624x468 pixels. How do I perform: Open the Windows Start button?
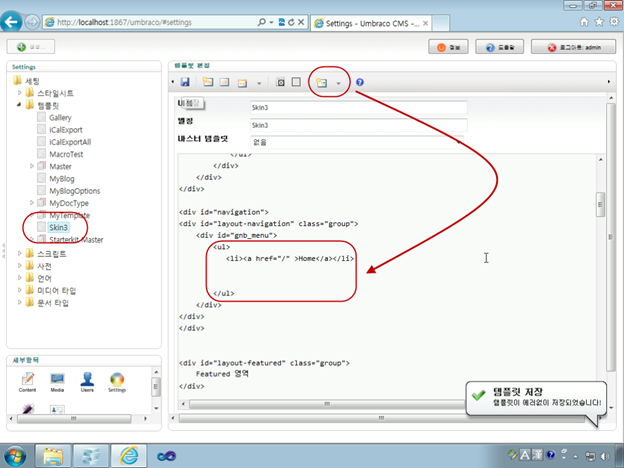click(x=15, y=456)
